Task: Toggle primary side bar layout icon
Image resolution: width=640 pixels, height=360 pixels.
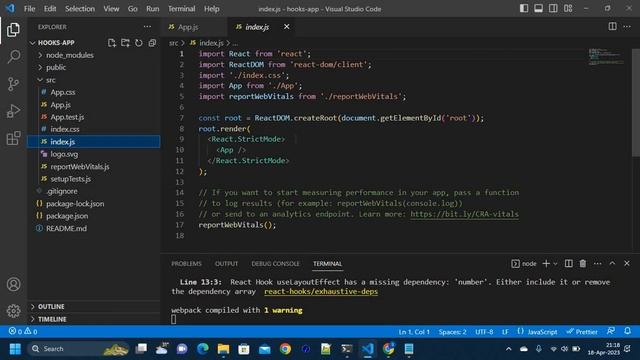Action: click(x=524, y=9)
